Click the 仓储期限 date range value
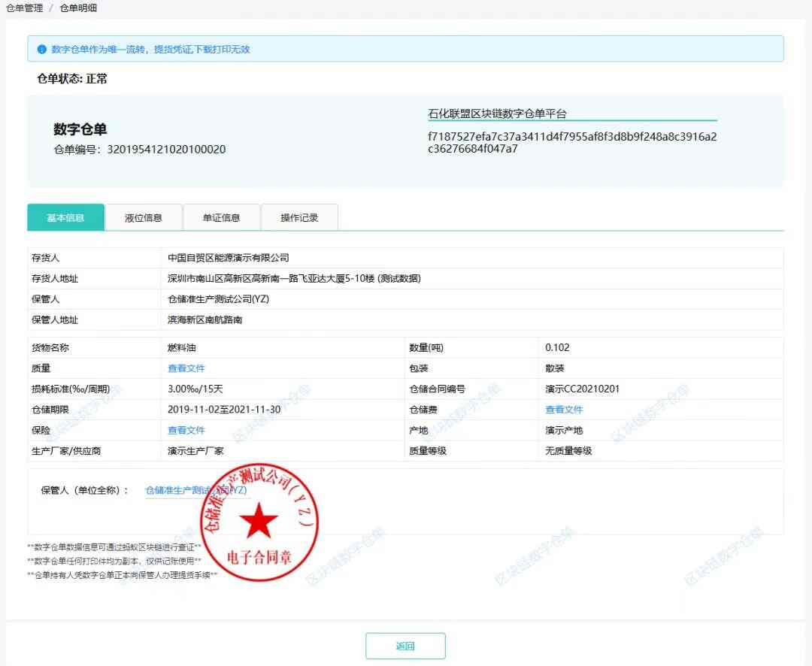812x666 pixels. point(224,410)
